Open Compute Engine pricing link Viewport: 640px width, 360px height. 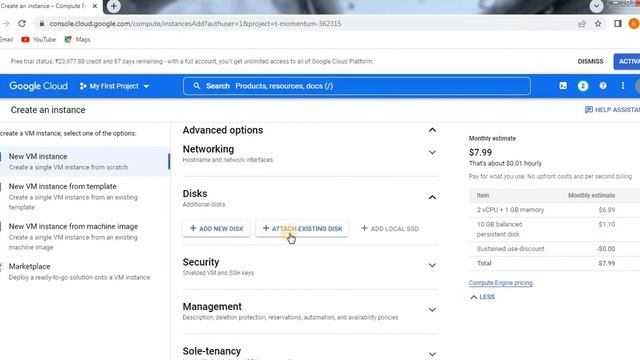[x=500, y=283]
